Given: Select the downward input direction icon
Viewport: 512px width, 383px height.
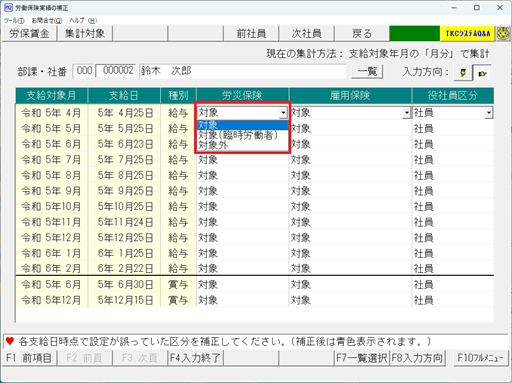Looking at the screenshot, I should coord(463,72).
